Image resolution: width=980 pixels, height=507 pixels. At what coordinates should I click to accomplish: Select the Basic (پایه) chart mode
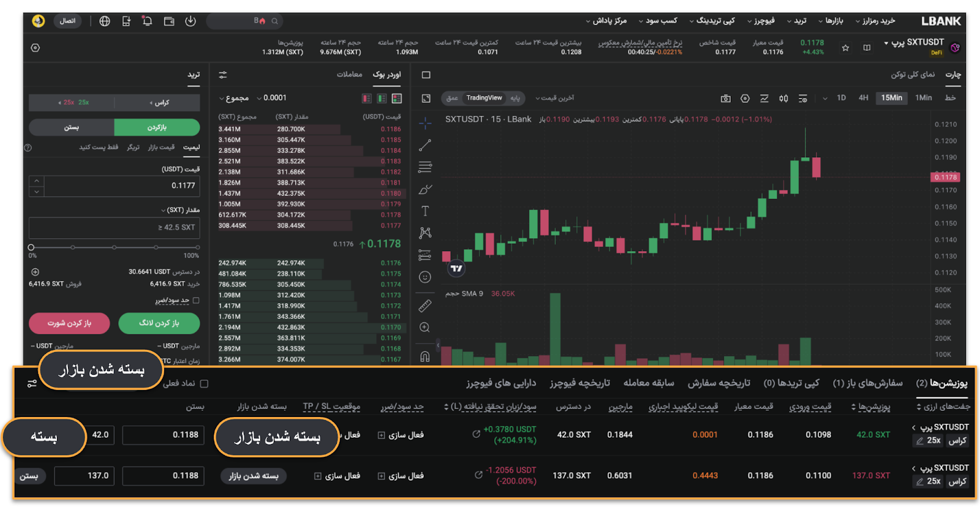coord(515,98)
